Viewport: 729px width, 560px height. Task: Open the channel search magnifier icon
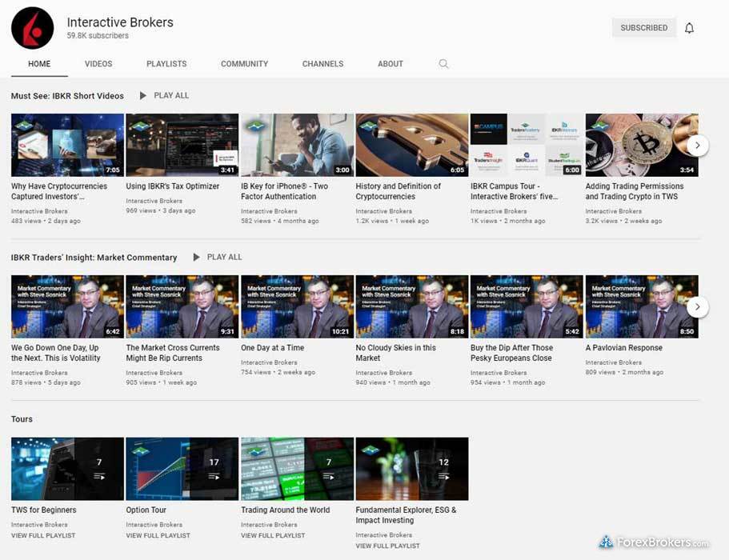(x=443, y=64)
